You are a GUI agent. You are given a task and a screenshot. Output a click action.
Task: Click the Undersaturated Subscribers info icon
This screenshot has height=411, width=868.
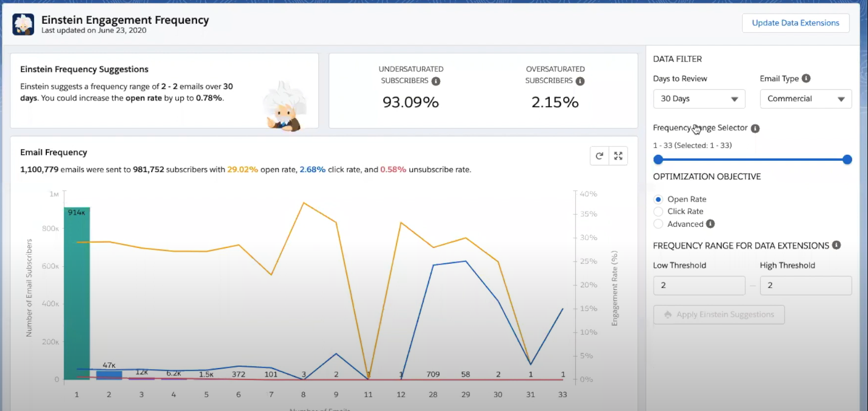point(435,81)
